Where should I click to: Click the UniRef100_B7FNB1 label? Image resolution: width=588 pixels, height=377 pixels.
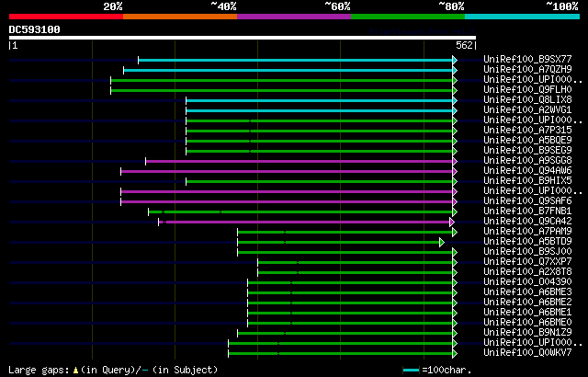(x=527, y=211)
